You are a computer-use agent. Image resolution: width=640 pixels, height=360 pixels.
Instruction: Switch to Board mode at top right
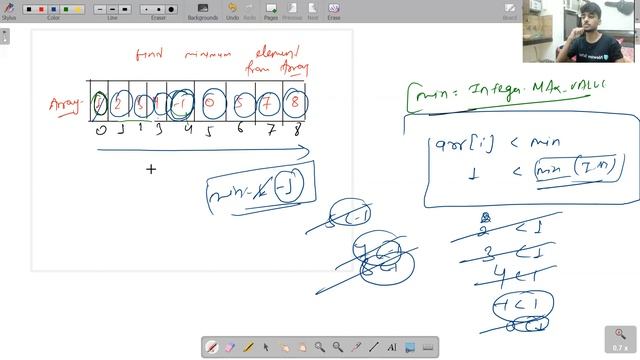pyautogui.click(x=510, y=11)
